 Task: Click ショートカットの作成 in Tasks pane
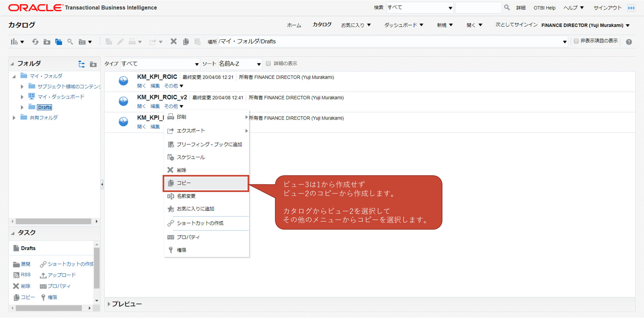click(67, 264)
